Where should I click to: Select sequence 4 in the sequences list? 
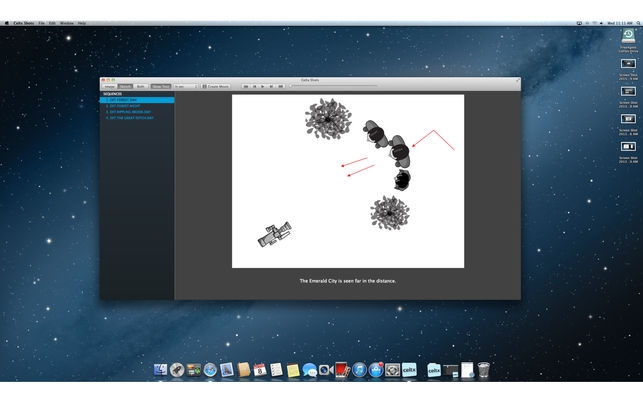(137, 118)
